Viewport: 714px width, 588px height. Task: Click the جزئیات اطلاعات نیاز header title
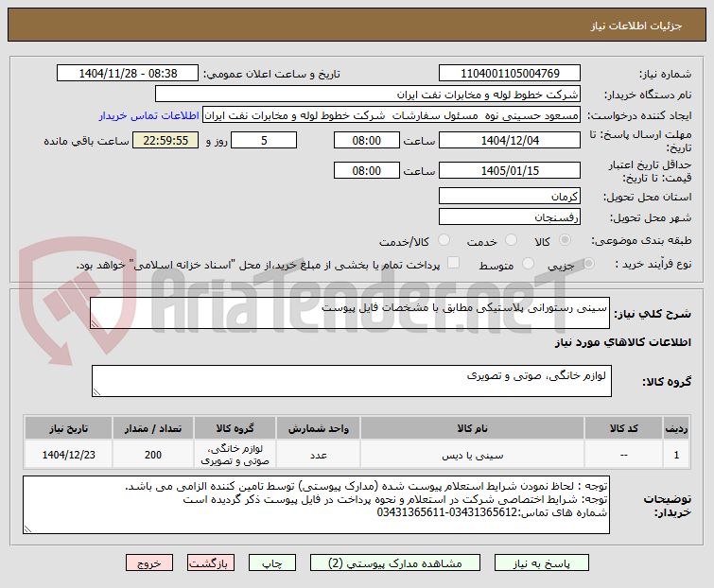tap(636, 26)
